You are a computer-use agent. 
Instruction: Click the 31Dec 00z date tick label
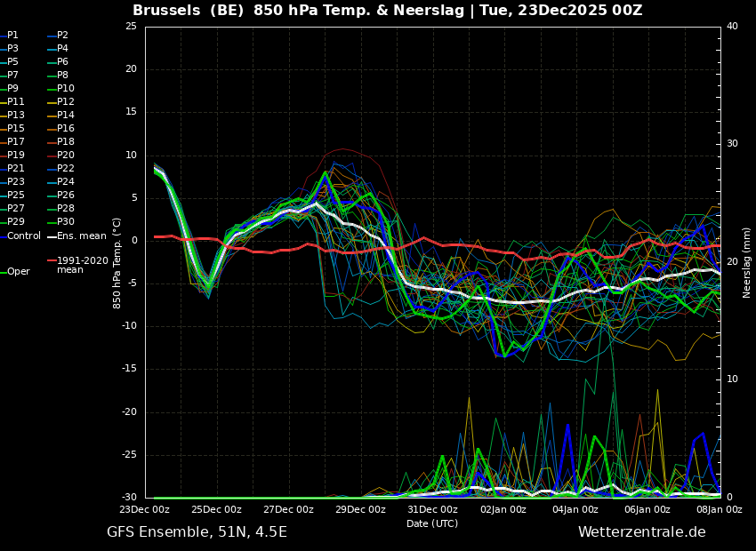point(432,509)
